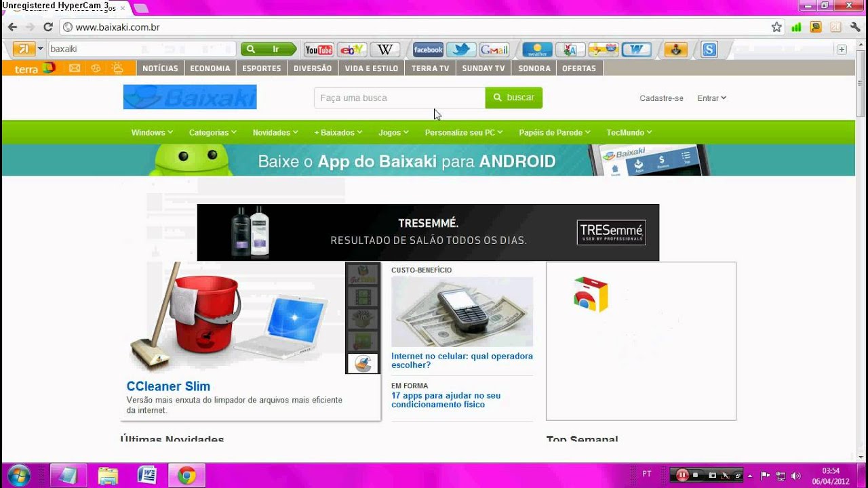Expand the Windows menu on Baixaki
The image size is (868, 488).
coord(152,133)
